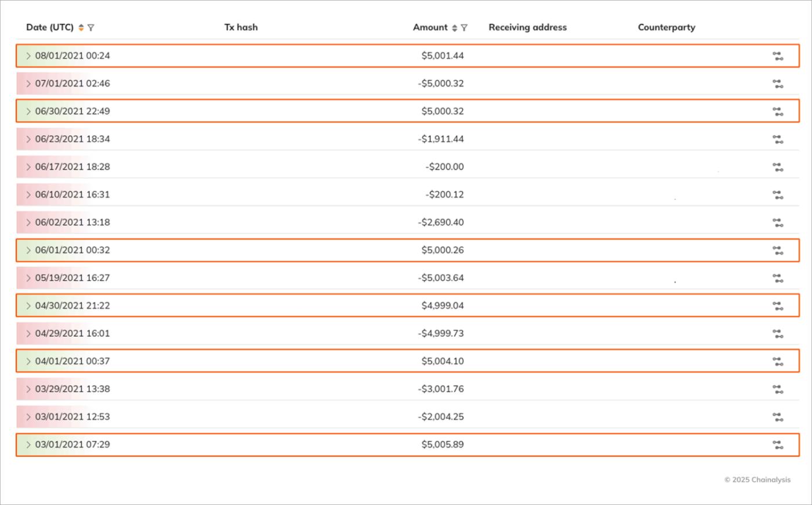Expand 03/29/2021 13:38 row chevron
The width and height of the screenshot is (812, 505).
click(x=28, y=389)
